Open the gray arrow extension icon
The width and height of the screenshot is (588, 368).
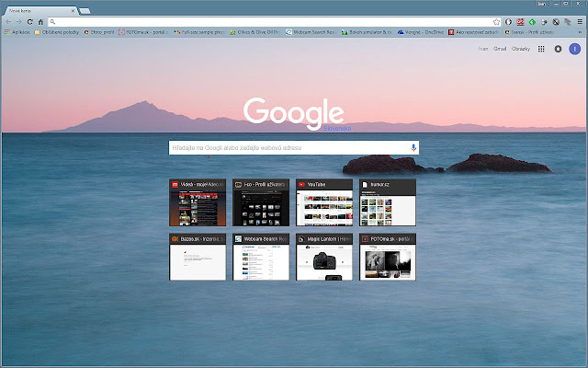coord(568,22)
